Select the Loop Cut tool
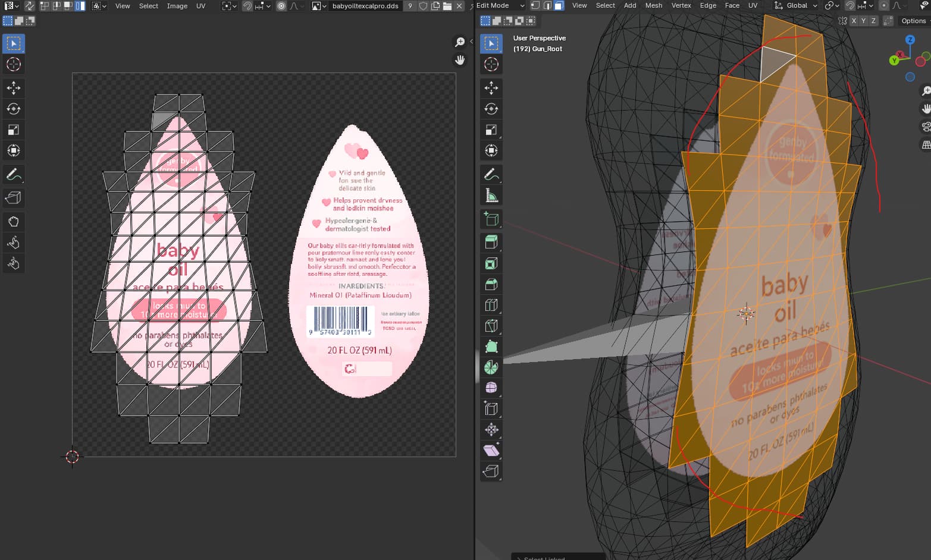This screenshot has height=560, width=931. pyautogui.click(x=491, y=305)
